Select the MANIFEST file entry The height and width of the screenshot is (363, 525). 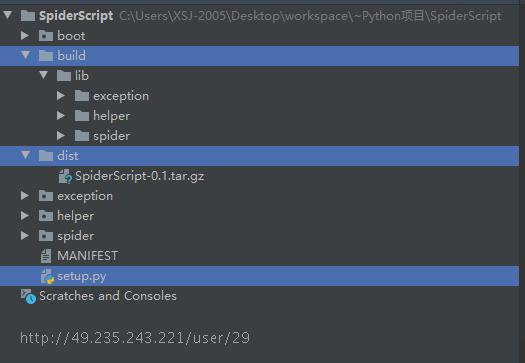point(87,256)
